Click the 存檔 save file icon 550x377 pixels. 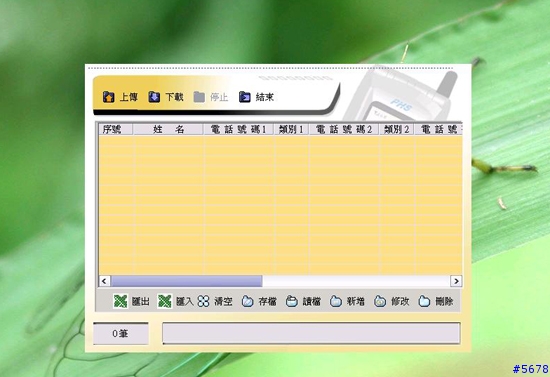coord(247,301)
